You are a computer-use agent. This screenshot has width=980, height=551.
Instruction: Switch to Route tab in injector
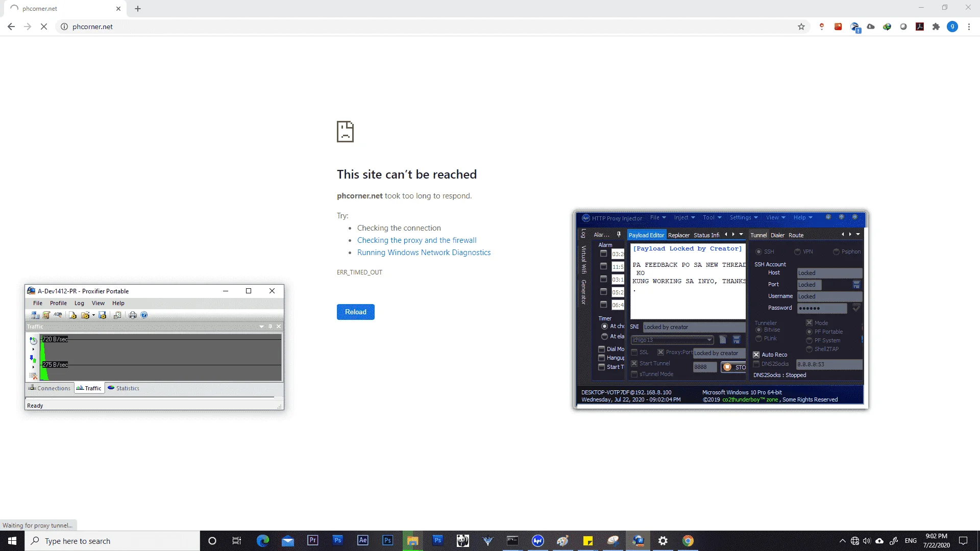click(x=796, y=235)
